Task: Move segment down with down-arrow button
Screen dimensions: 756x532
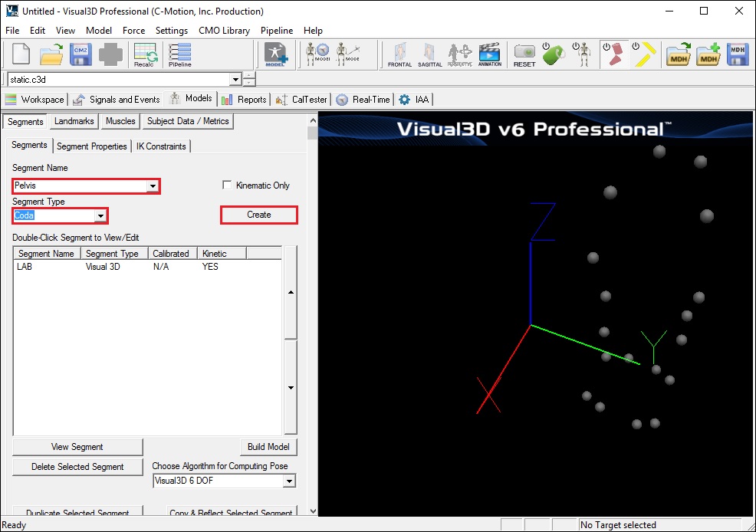Action: (291, 387)
